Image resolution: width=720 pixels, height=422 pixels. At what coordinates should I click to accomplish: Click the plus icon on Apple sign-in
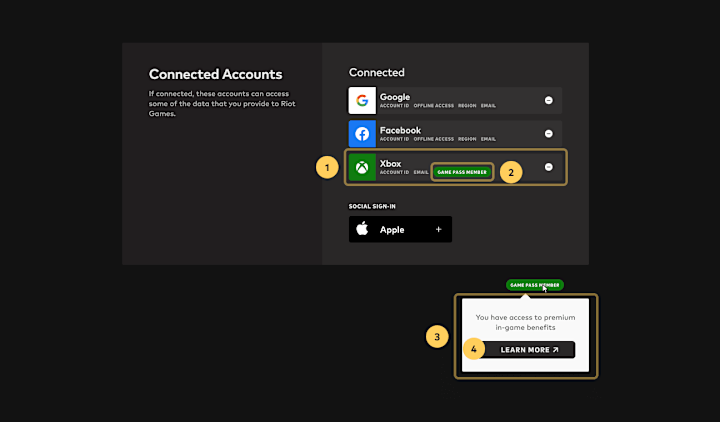pyautogui.click(x=439, y=229)
